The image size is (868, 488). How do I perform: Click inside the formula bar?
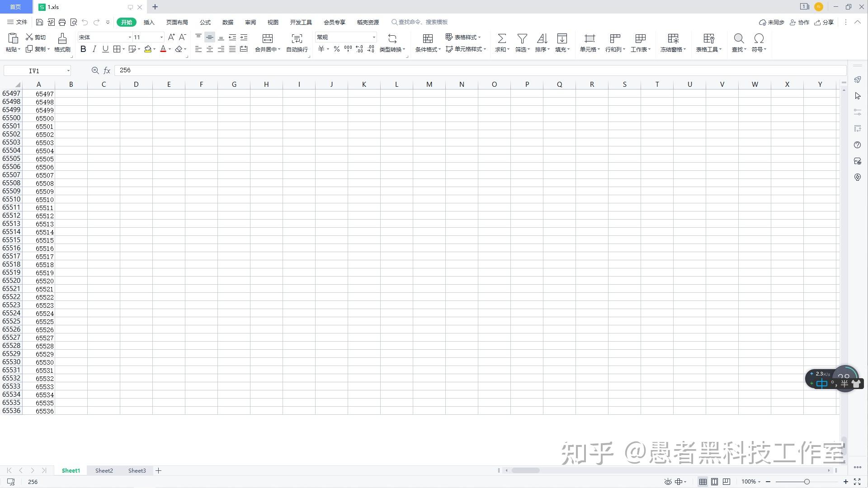[316, 70]
